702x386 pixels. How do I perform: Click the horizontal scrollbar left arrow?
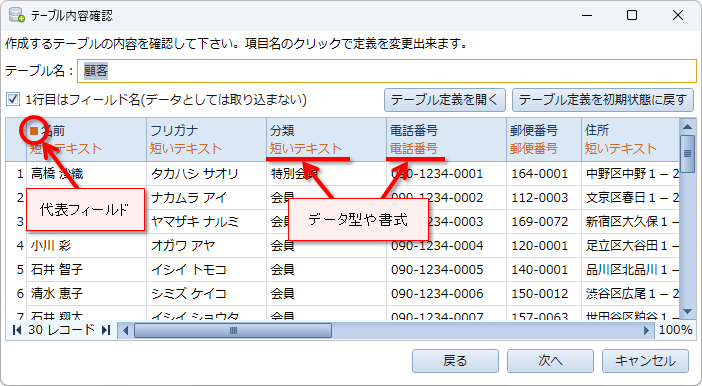(125, 331)
